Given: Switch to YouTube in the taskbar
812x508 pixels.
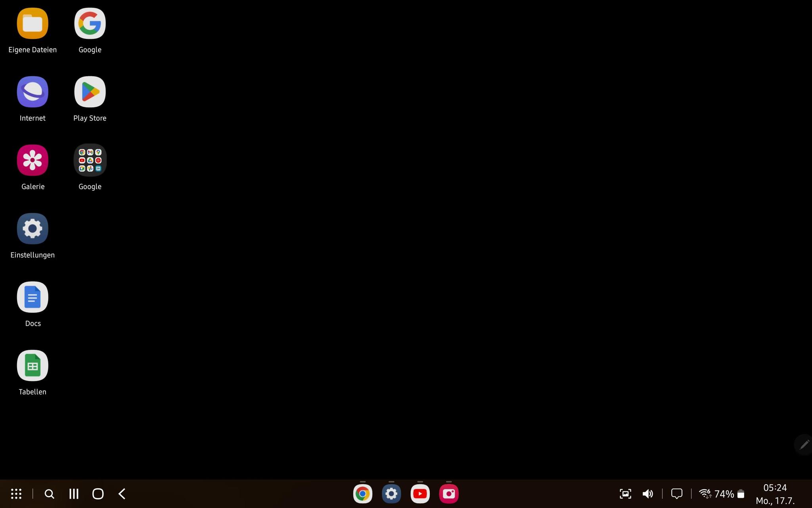Looking at the screenshot, I should pyautogui.click(x=420, y=494).
